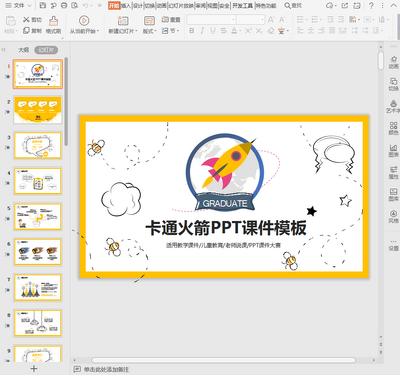
Task: Open Chart (图表) pane in right sidebar
Action: [x=393, y=150]
